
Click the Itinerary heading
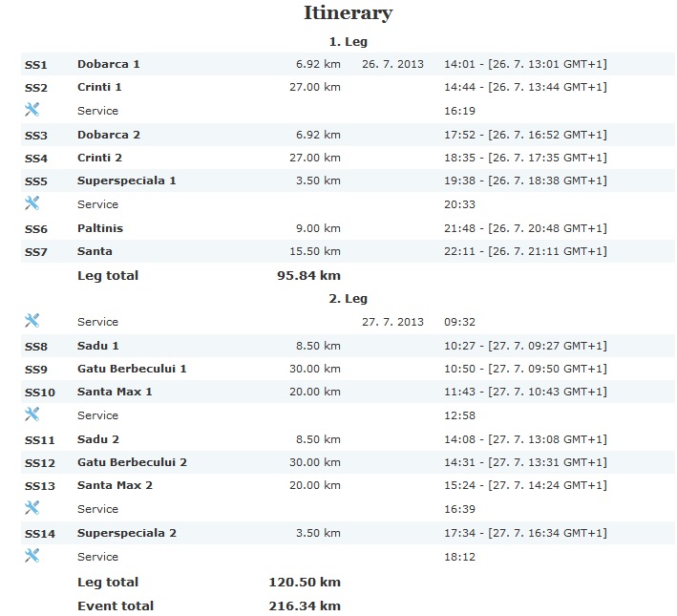[x=348, y=13]
